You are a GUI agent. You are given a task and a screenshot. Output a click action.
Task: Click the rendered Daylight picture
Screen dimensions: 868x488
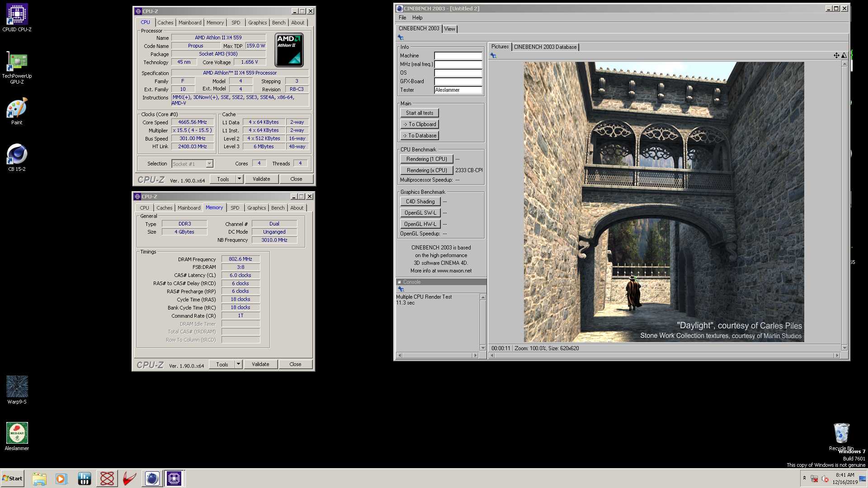tap(664, 202)
